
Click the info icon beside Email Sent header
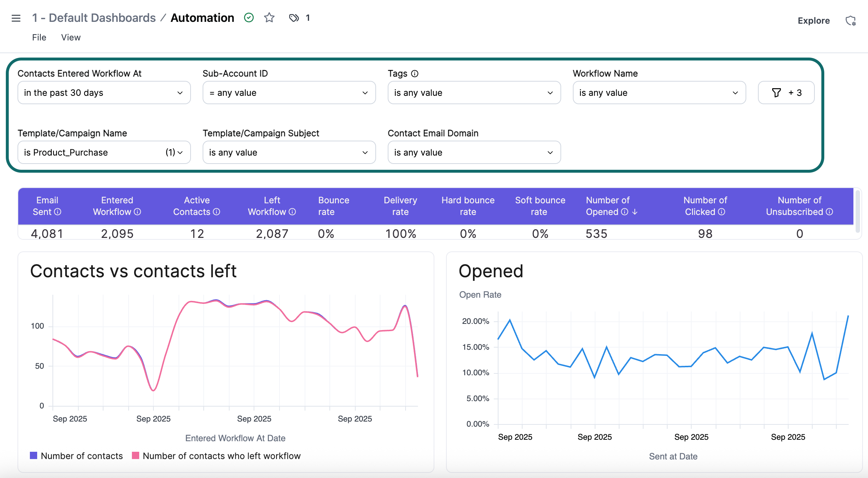pos(58,212)
